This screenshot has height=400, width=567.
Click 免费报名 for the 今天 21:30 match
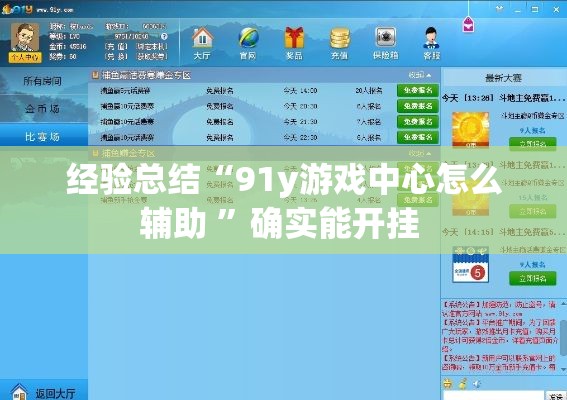418,122
